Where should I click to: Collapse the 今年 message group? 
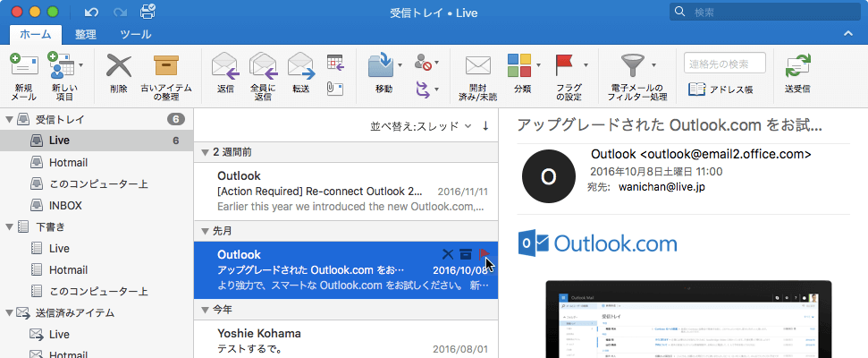click(x=206, y=310)
